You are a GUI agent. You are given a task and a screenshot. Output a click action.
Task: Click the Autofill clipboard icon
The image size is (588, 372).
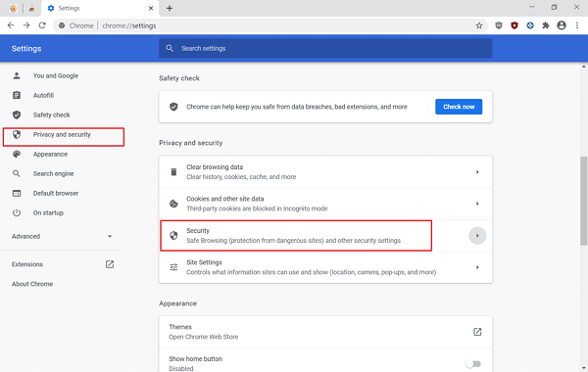click(x=17, y=95)
